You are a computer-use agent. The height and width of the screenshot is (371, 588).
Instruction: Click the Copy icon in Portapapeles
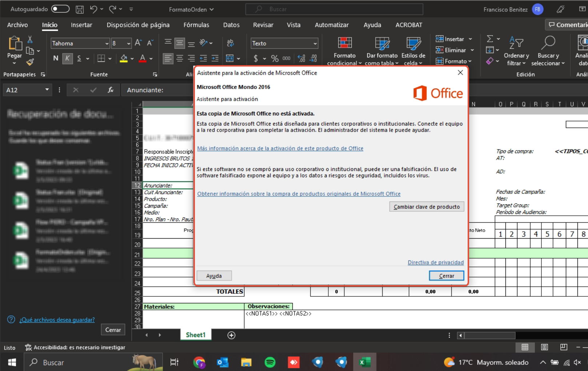(x=30, y=51)
